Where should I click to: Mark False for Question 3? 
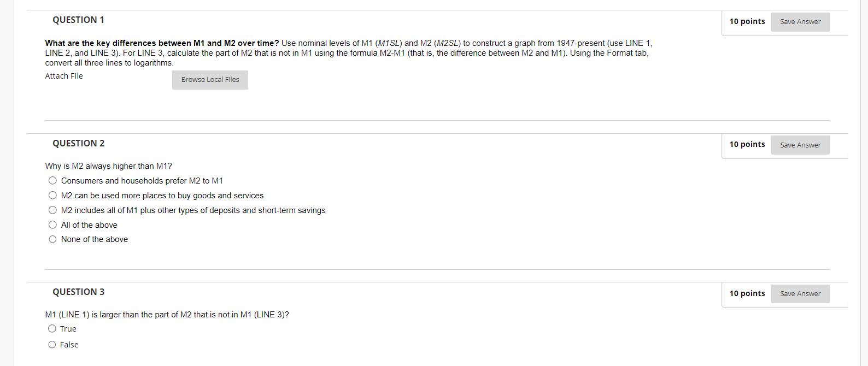[52, 344]
